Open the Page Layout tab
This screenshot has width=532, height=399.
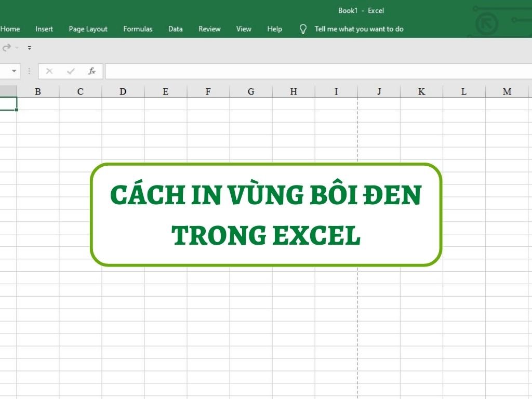click(88, 29)
